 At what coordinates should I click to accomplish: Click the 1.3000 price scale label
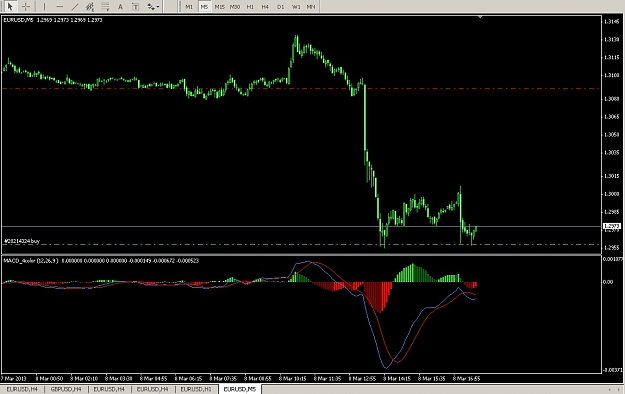coord(612,194)
